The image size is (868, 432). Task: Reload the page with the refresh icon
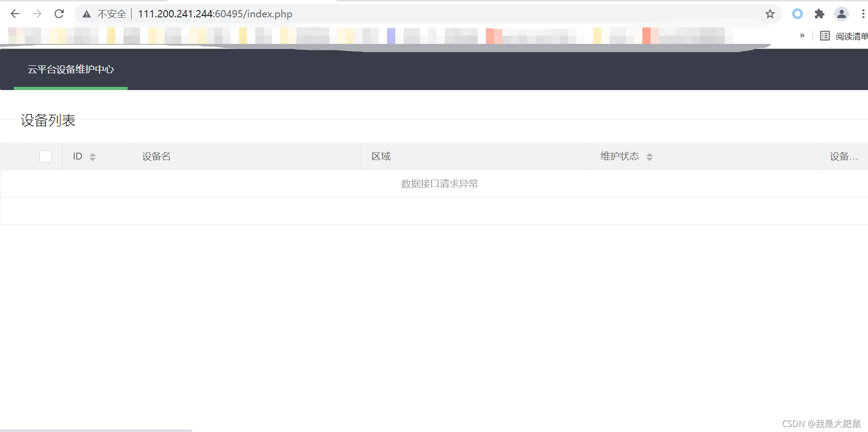[59, 14]
